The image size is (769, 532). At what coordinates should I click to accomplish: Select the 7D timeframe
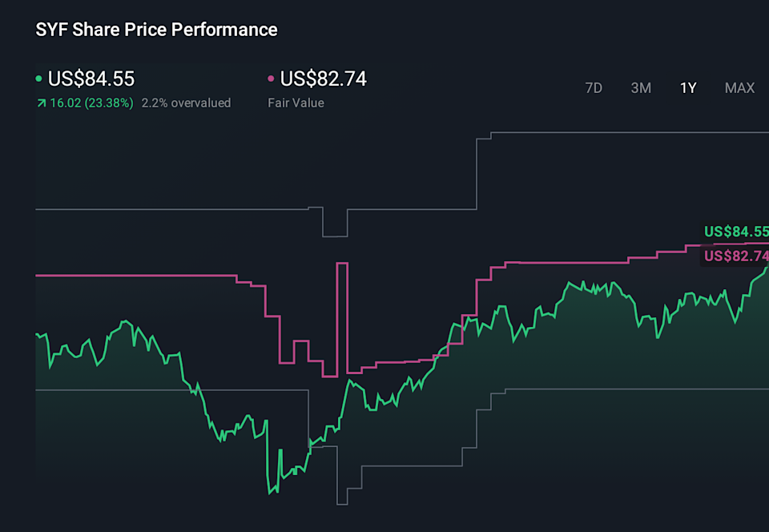(594, 88)
